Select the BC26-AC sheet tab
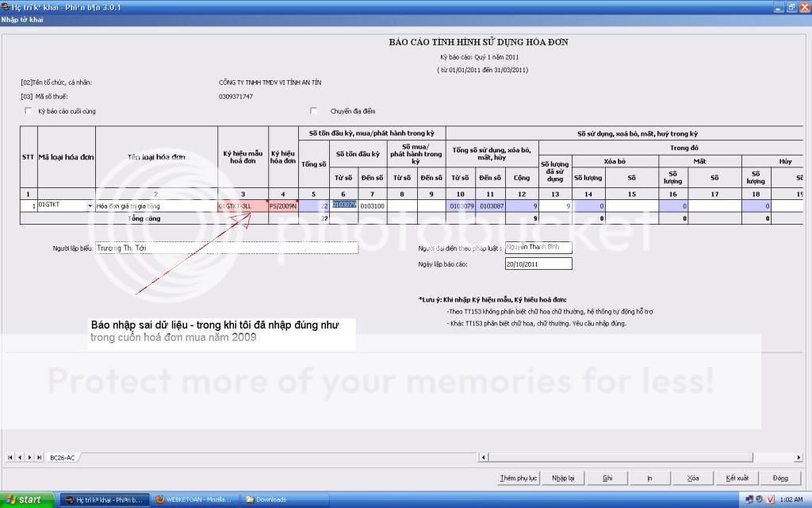 [63, 458]
